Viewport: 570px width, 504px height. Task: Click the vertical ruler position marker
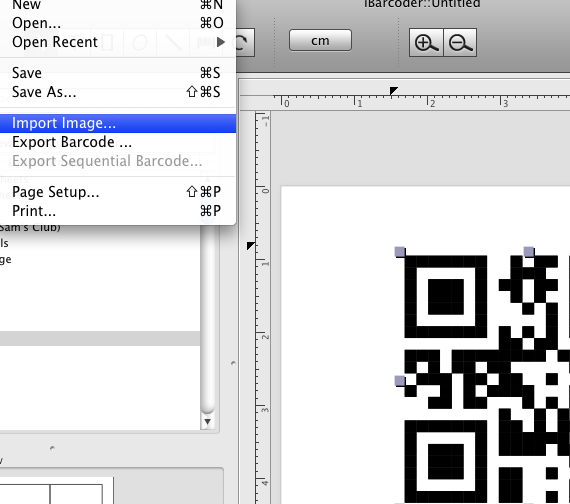(x=250, y=246)
